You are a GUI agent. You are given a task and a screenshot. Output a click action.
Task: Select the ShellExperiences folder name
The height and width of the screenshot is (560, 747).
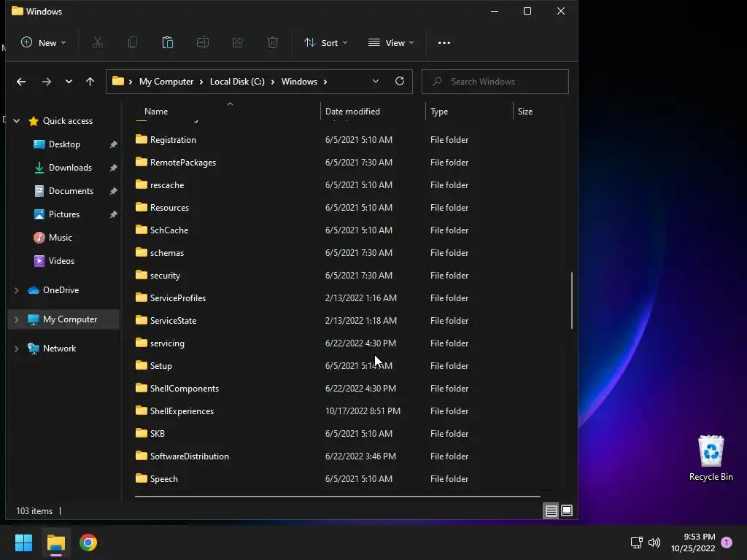(182, 411)
